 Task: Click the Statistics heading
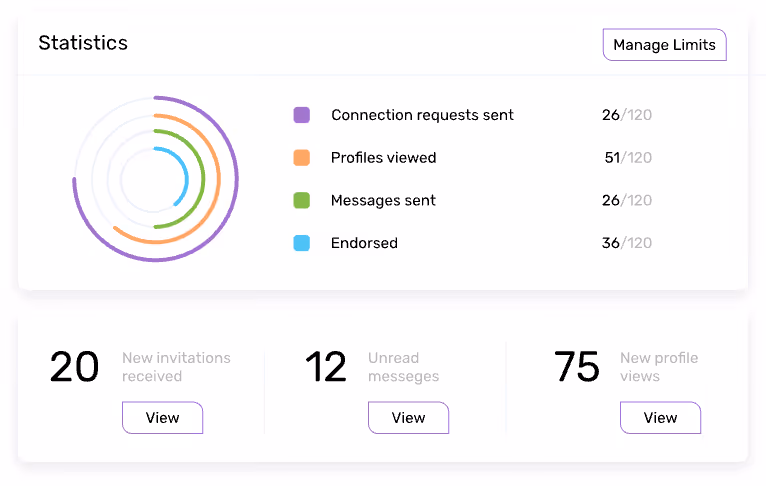click(x=83, y=43)
